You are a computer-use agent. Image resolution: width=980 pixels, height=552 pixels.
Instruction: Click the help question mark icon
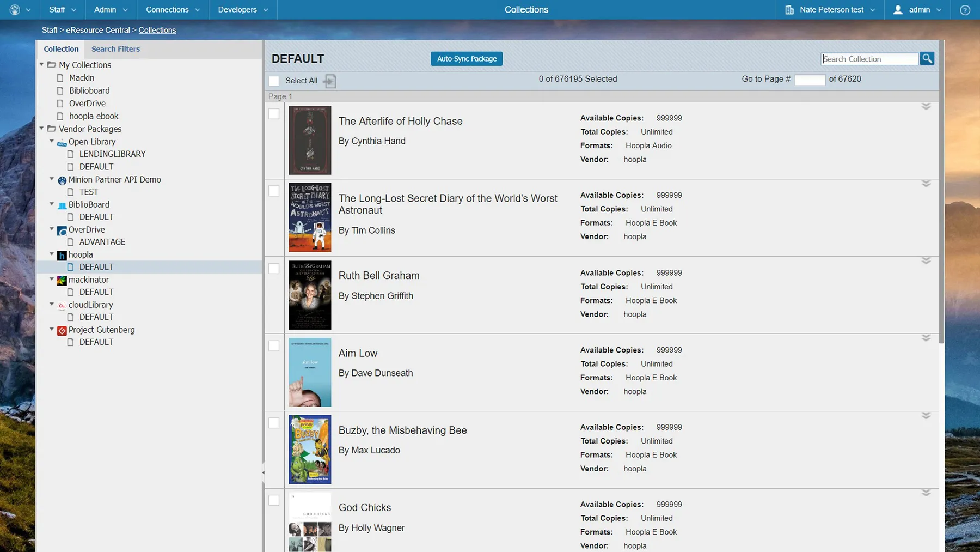point(965,10)
